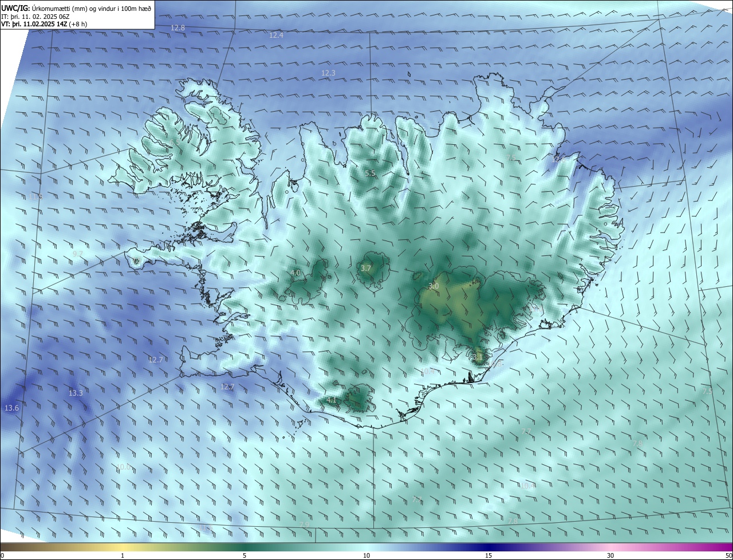Click the colour scale tick labelled 1

coord(123,555)
